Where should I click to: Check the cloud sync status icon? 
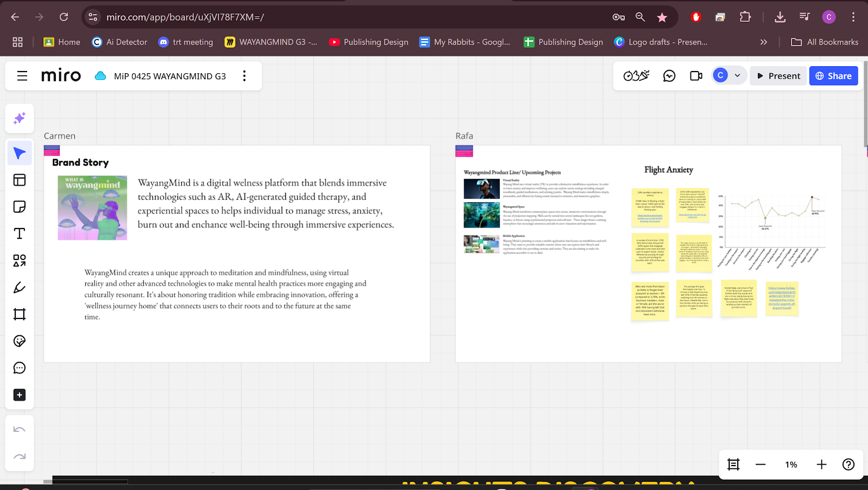tap(100, 76)
